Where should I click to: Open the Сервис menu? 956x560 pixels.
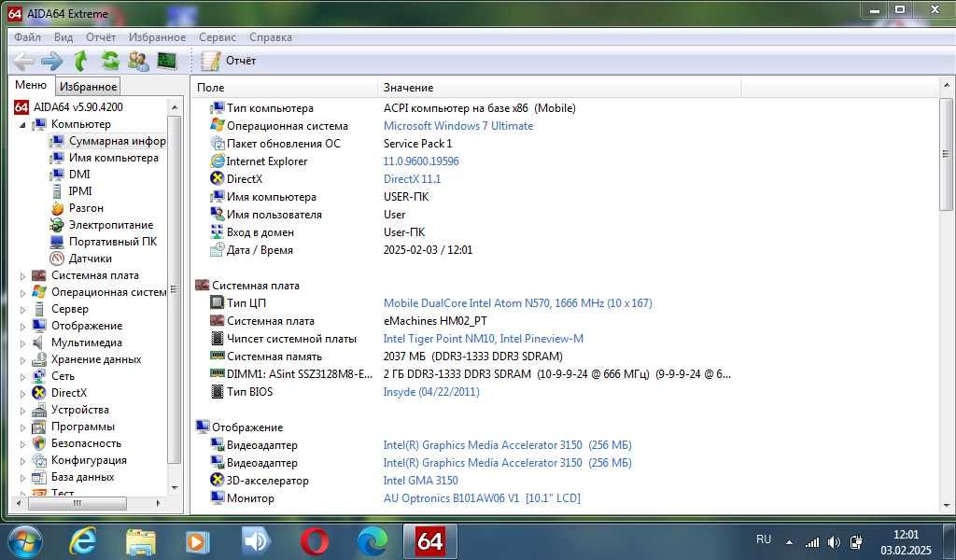[217, 37]
